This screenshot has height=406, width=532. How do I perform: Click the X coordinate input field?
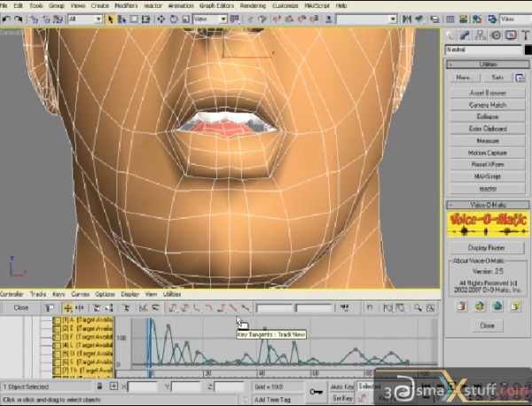click(143, 386)
